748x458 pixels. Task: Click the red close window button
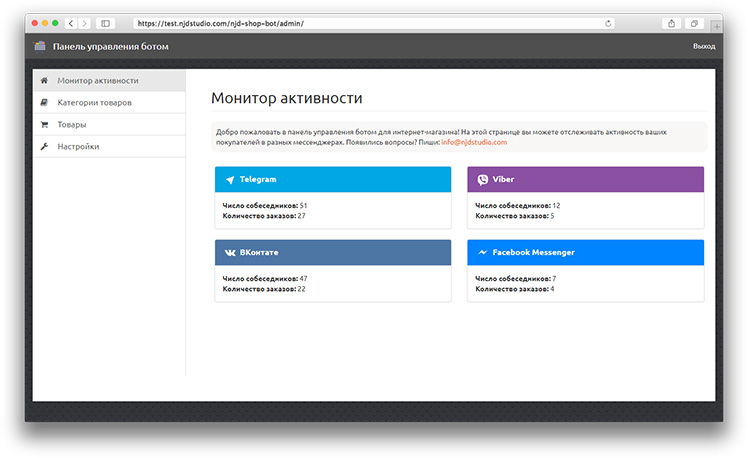(x=35, y=23)
